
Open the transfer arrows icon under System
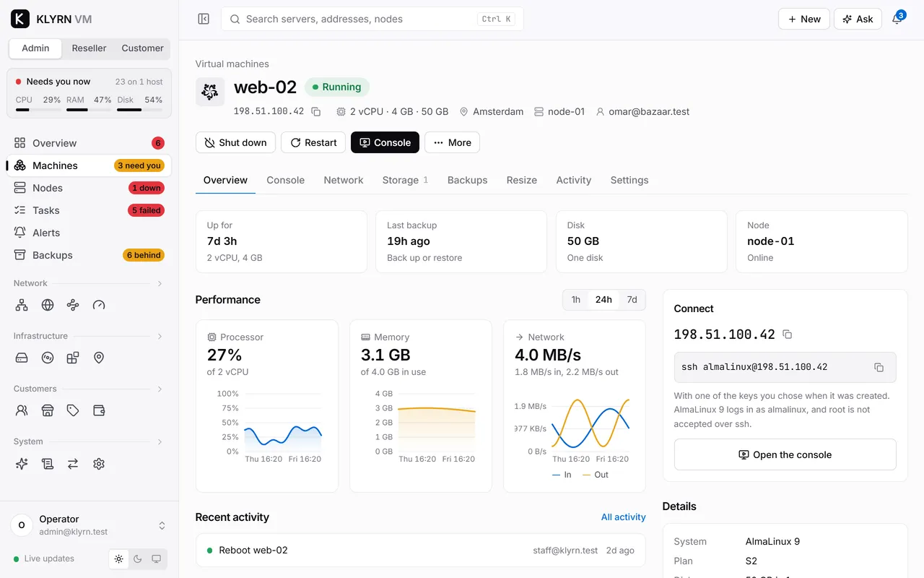pos(73,464)
